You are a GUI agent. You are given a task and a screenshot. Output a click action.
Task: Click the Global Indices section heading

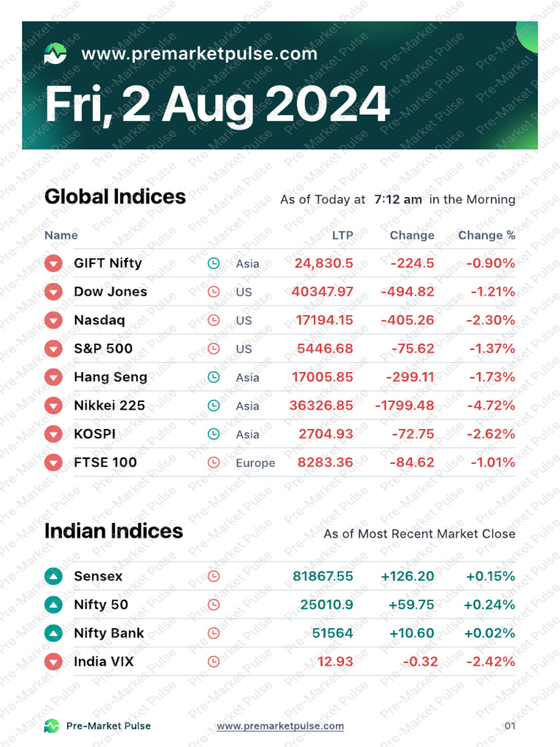114,197
